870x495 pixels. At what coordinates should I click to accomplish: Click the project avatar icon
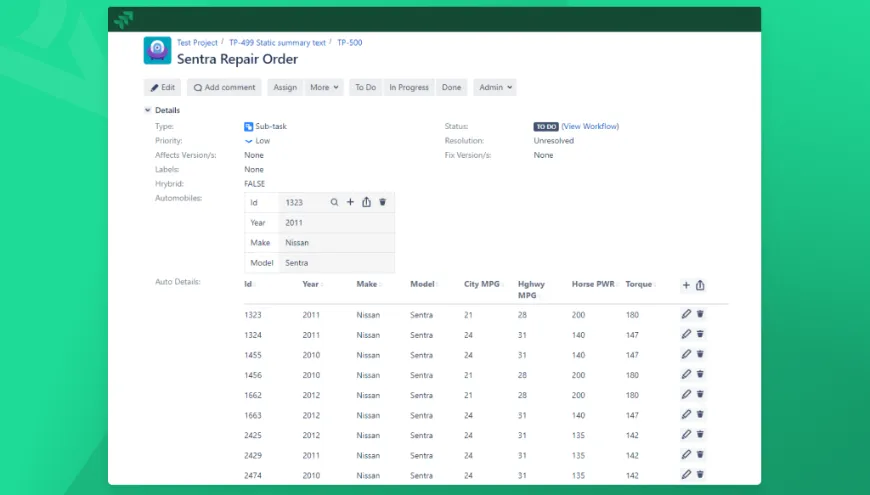157,51
